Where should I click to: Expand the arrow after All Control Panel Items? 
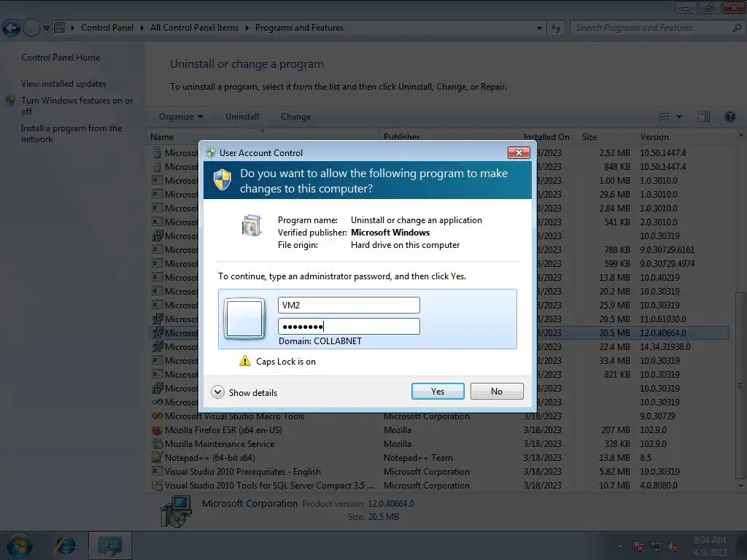click(x=247, y=28)
